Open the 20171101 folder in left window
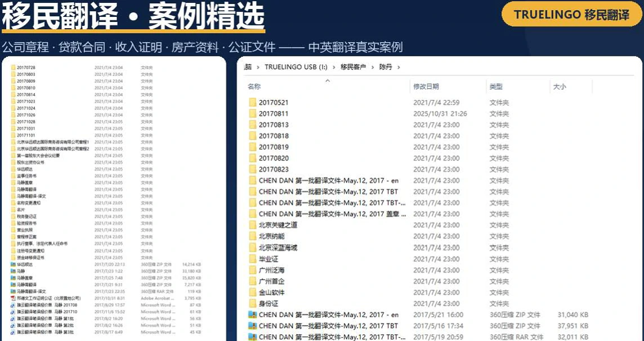 point(26,135)
